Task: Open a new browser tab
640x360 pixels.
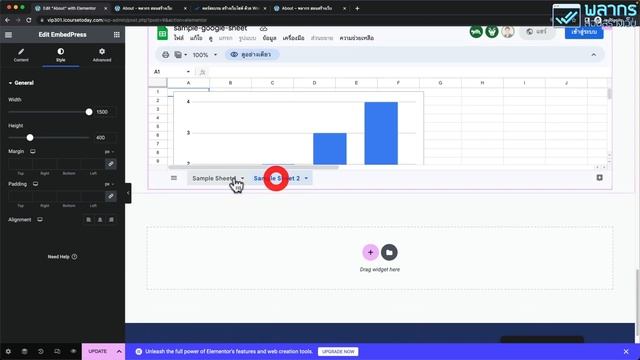Action: coord(357,8)
